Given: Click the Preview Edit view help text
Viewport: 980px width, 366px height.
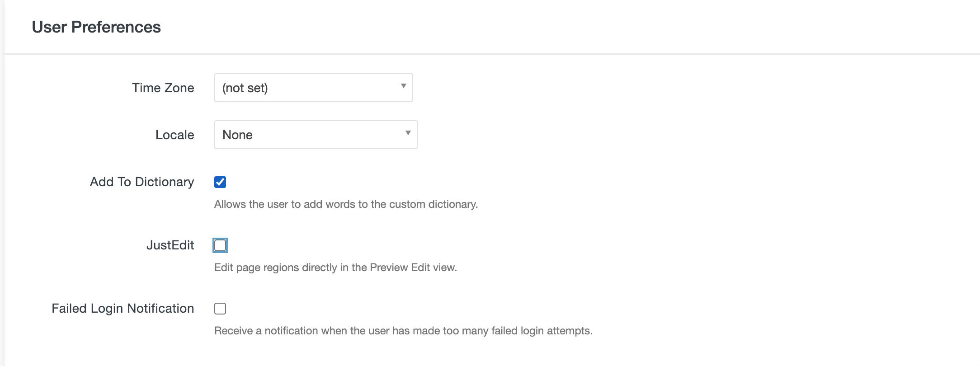Looking at the screenshot, I should [x=335, y=267].
